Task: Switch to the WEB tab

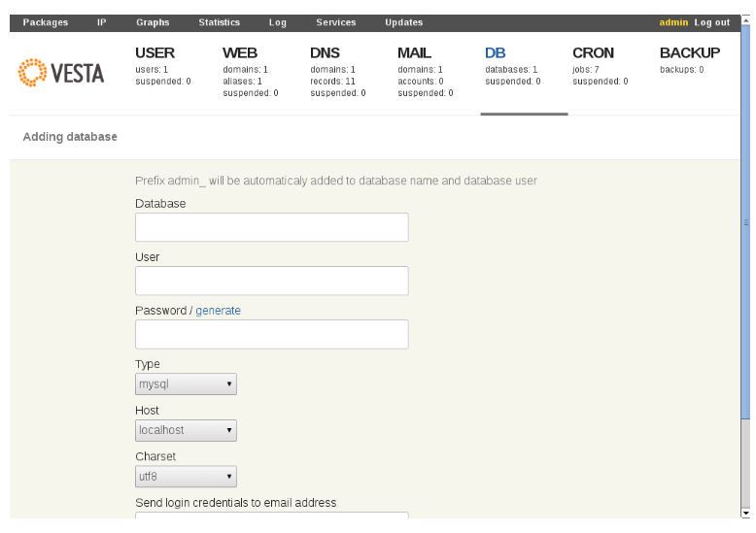Action: [240, 52]
